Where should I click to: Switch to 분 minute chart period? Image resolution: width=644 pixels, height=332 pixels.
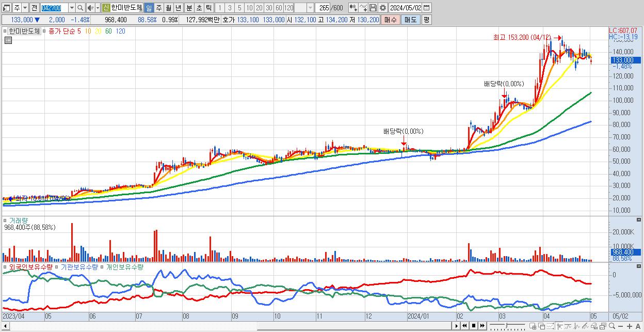pyautogui.click(x=189, y=8)
